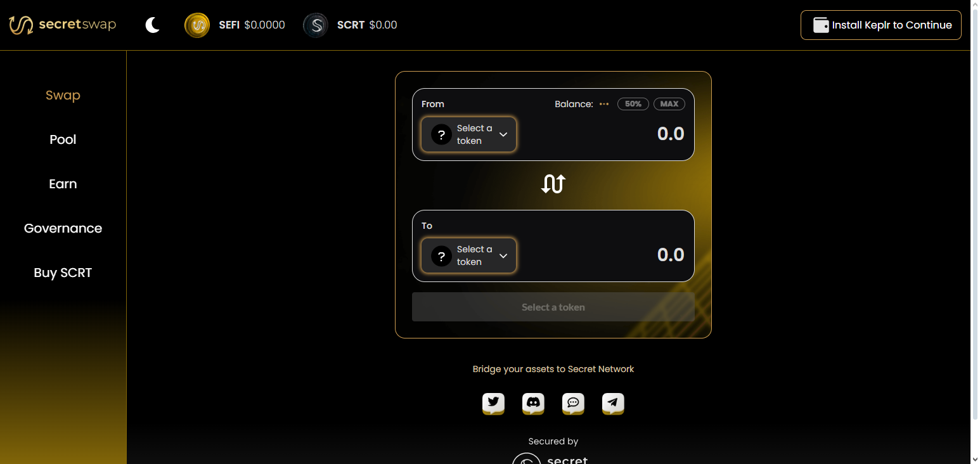Click the From amount input field

point(621,134)
